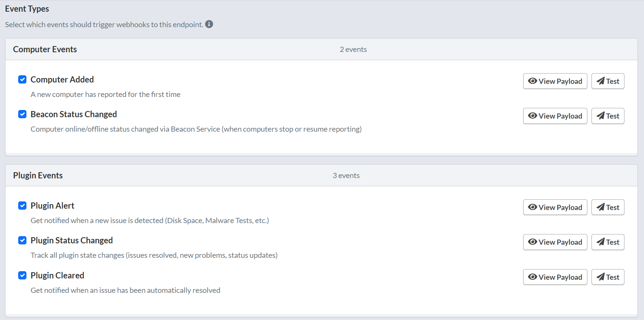The width and height of the screenshot is (644, 320).
Task: Click the Beacon Status Changed label text
Action: [73, 114]
